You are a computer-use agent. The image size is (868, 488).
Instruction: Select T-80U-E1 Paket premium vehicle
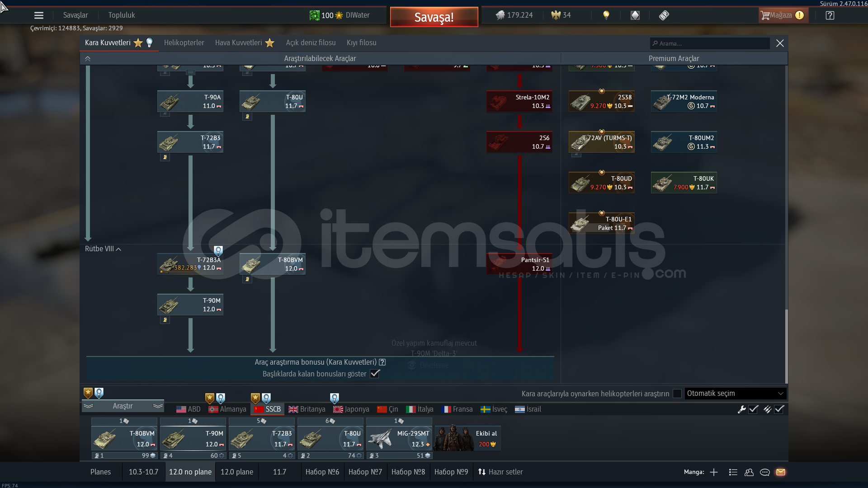pos(602,223)
